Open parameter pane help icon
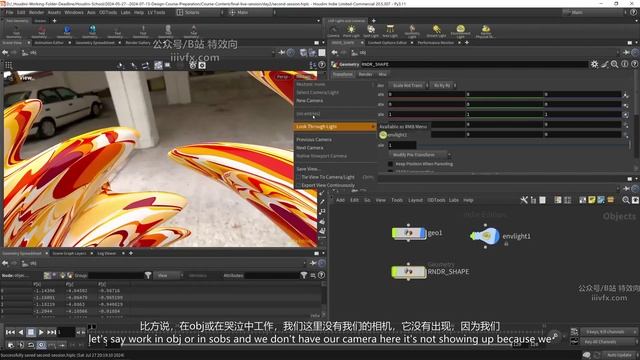Screen dimensions: 640x360 (x=634, y=64)
